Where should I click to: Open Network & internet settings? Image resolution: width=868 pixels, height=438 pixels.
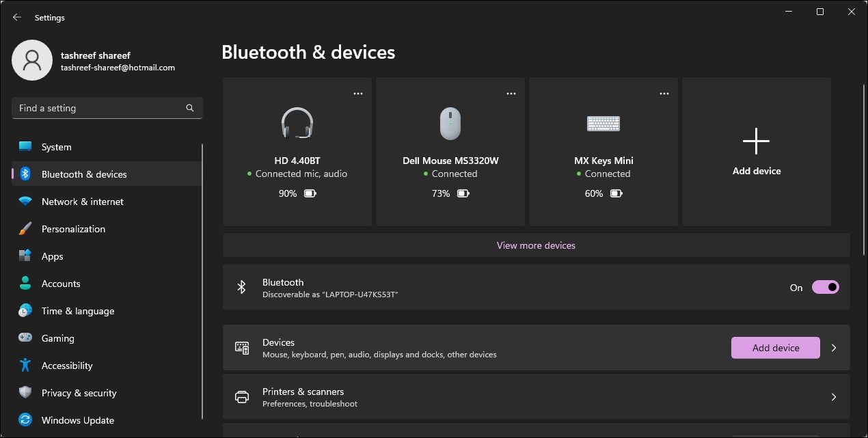(x=82, y=201)
